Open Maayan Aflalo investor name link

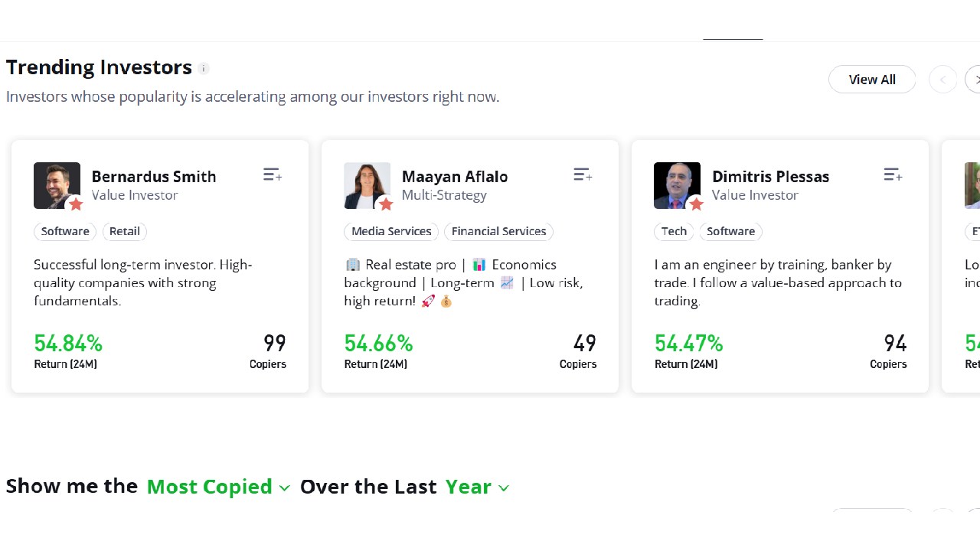point(455,176)
